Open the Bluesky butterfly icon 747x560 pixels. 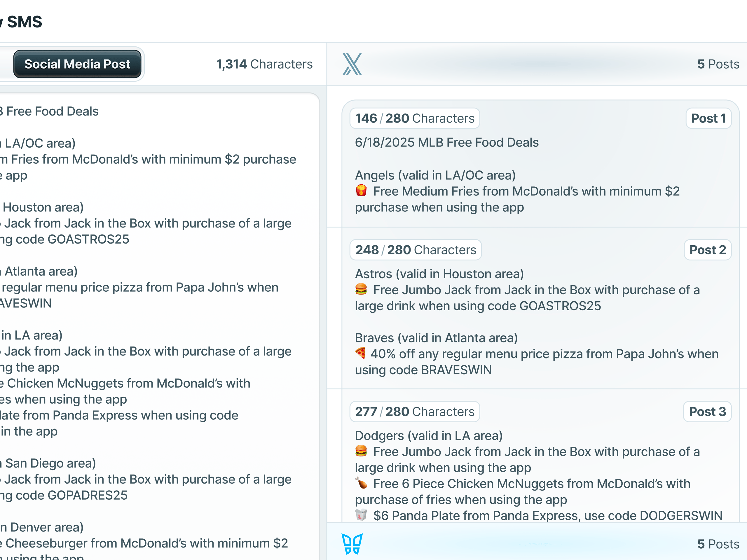tap(352, 544)
